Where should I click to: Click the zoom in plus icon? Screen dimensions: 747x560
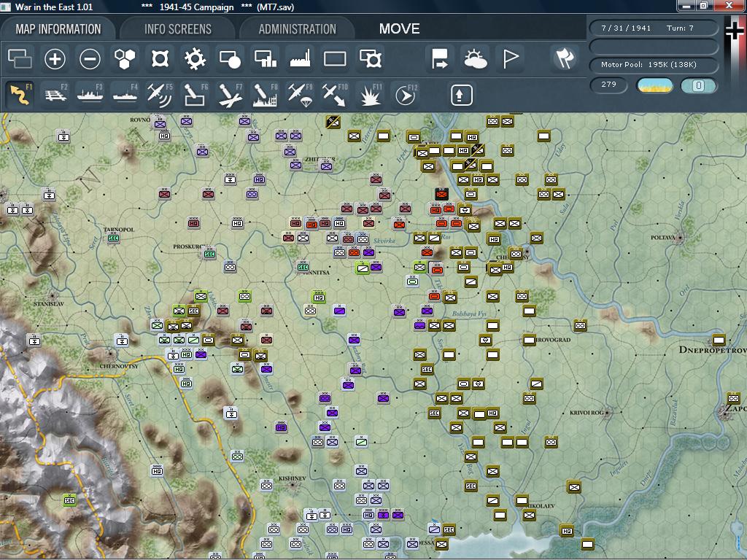click(x=55, y=59)
